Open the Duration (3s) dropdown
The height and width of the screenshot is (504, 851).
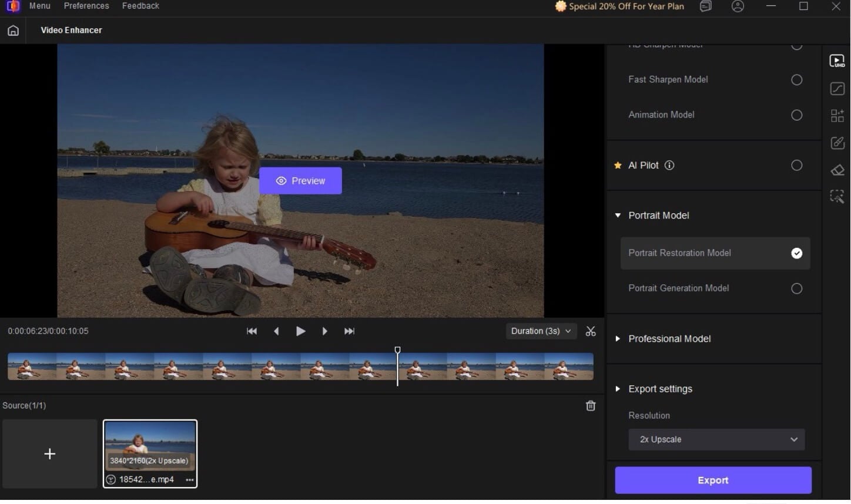click(x=541, y=331)
